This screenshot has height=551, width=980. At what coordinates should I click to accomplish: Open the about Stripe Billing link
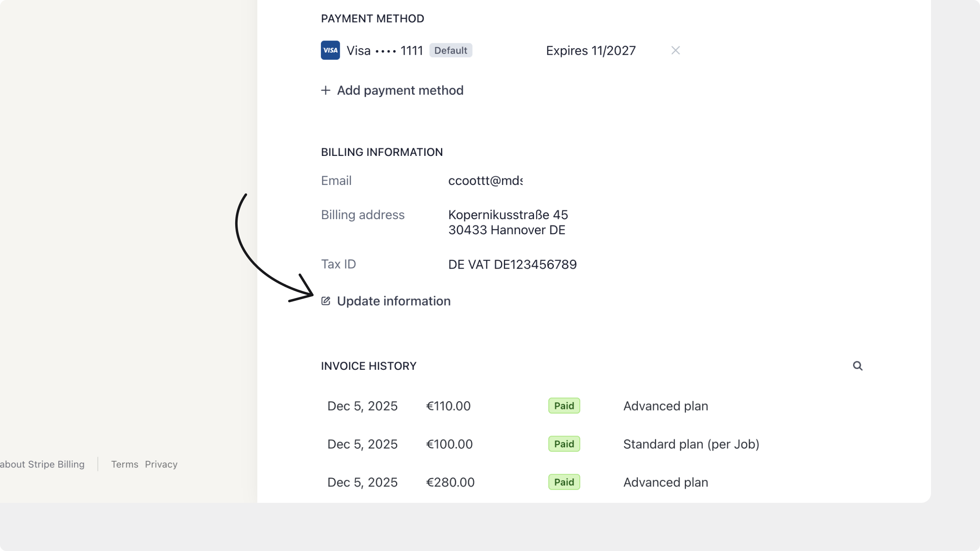(x=42, y=464)
